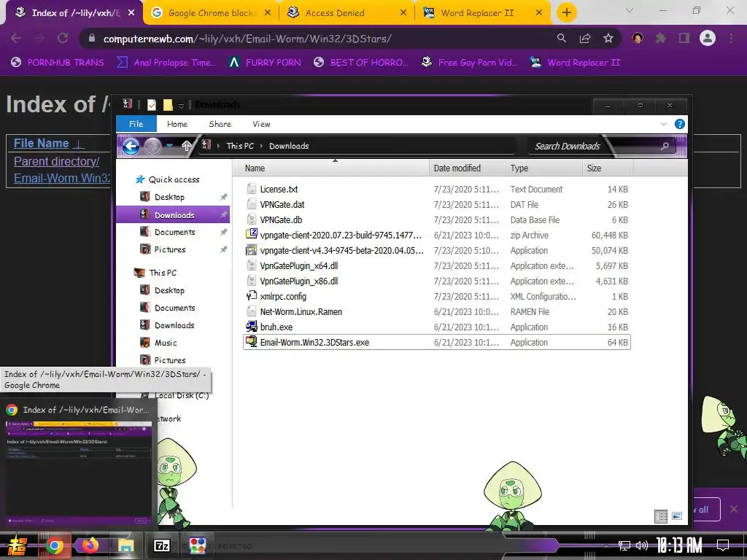Click Explorer up-one-level arrow
The height and width of the screenshot is (560, 747).
click(186, 146)
